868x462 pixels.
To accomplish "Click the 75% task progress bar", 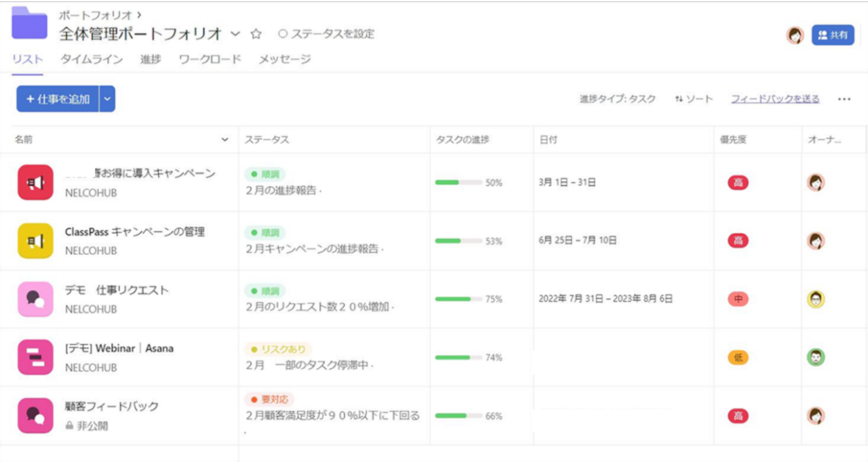I will click(x=459, y=299).
